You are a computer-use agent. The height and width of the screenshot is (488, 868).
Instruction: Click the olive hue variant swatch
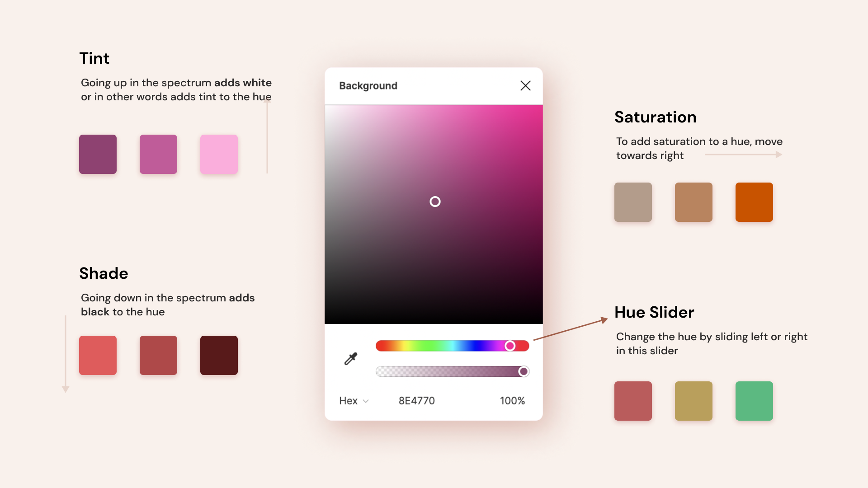click(x=694, y=400)
